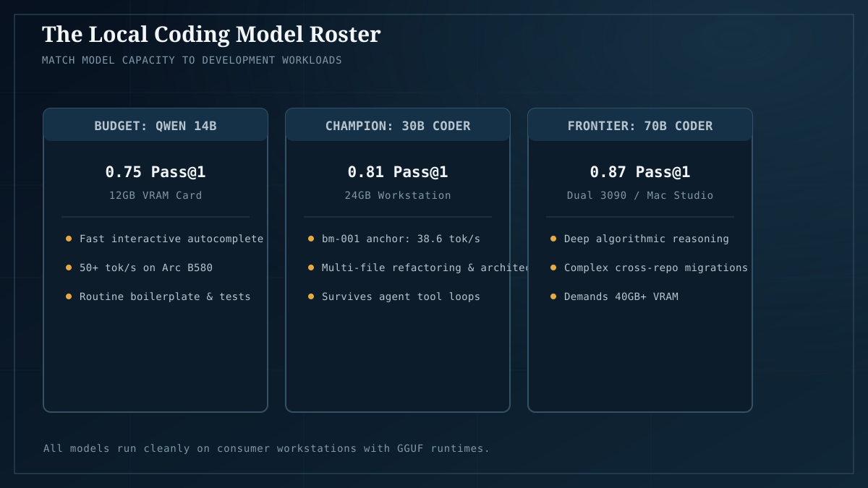The width and height of the screenshot is (868, 488).
Task: Click the footer note about GGUF runtimes
Action: click(x=266, y=448)
